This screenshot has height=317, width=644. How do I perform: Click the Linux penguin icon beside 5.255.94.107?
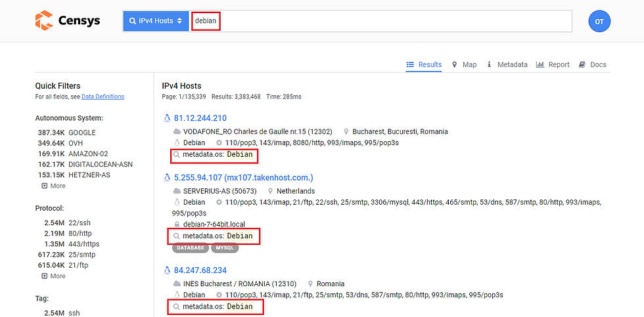tap(167, 178)
